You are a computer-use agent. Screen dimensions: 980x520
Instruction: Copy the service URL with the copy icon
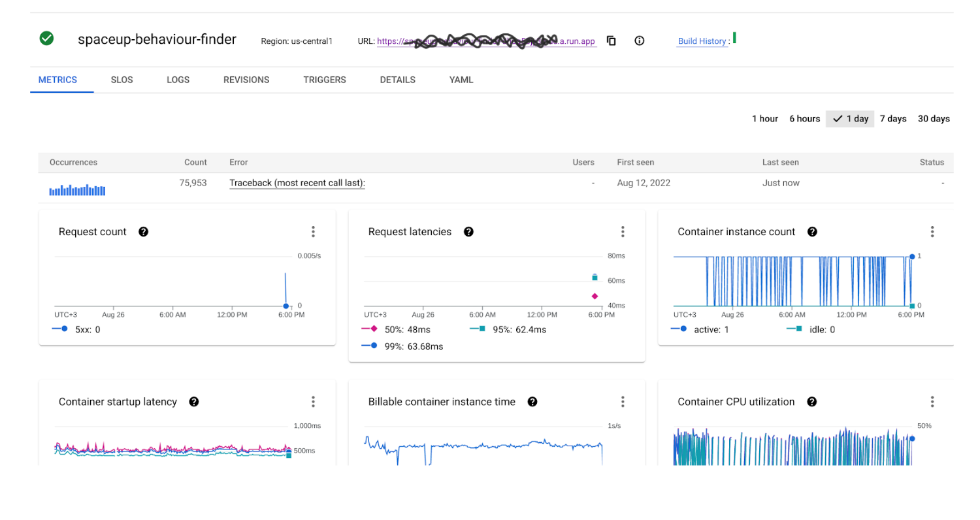(x=612, y=41)
